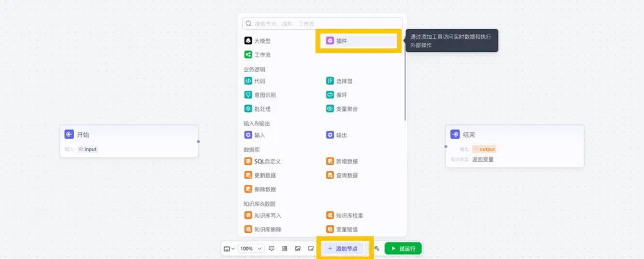Viewport: 644px width, 259px height.
Task: Click the 结束 node input port
Action: (445, 146)
